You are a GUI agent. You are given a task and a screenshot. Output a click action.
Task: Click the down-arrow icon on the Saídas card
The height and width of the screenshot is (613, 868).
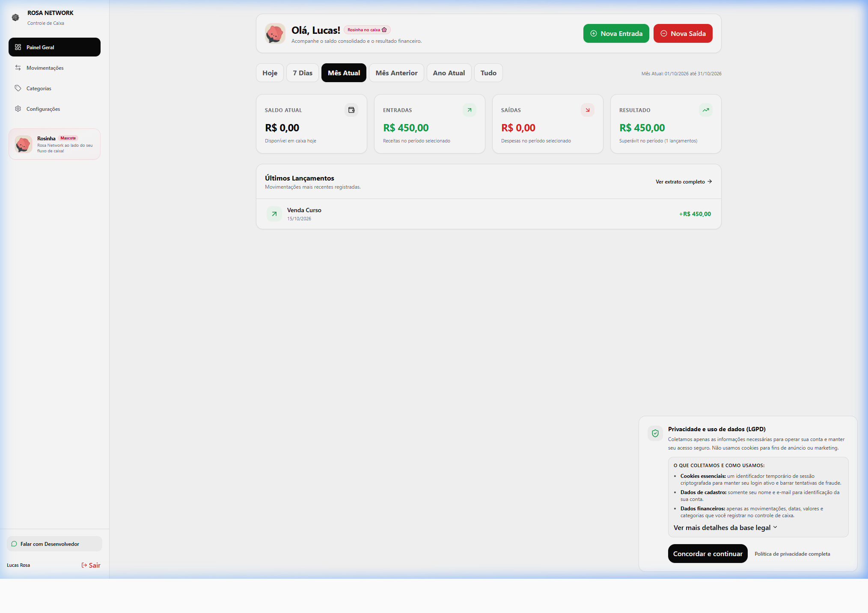pos(588,110)
